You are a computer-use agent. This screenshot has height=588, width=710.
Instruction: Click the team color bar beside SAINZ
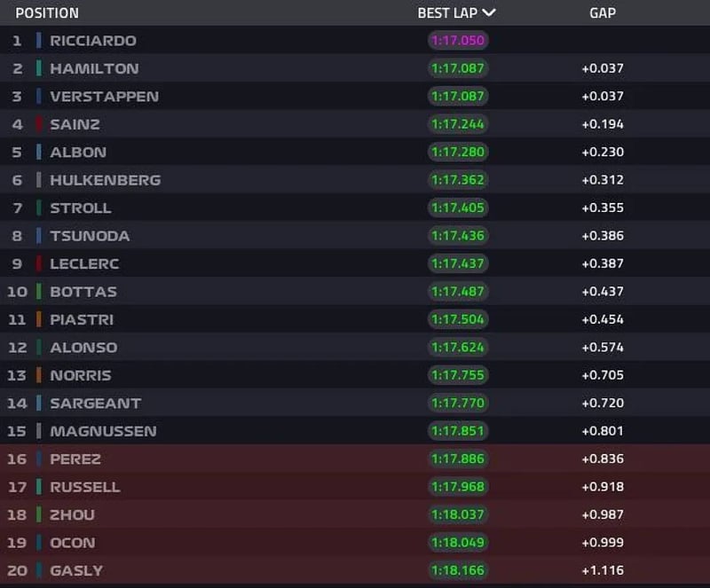(x=39, y=124)
